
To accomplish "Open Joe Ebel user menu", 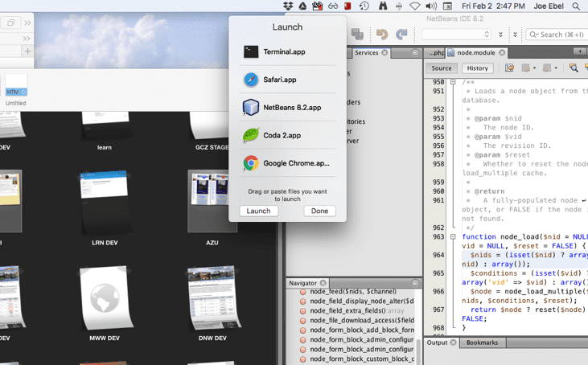I will pos(549,6).
